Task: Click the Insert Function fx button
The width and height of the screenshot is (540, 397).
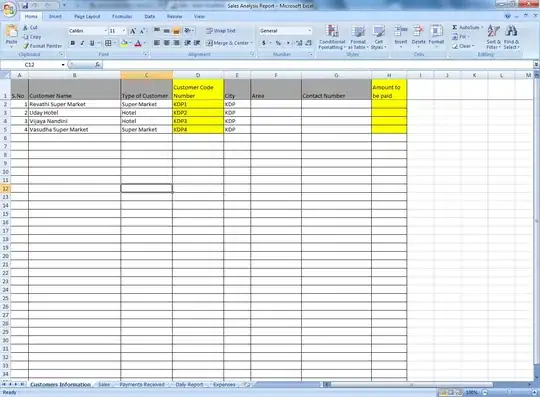Action: click(97, 65)
